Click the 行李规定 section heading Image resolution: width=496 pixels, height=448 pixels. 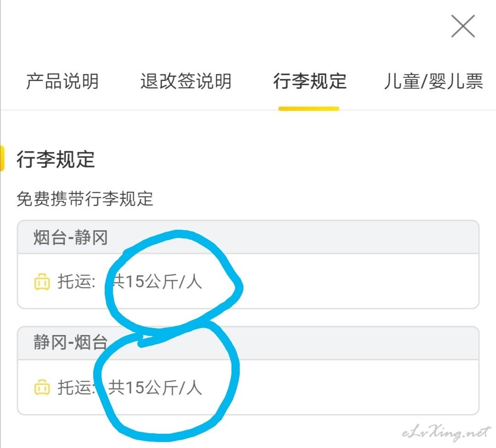(56, 159)
